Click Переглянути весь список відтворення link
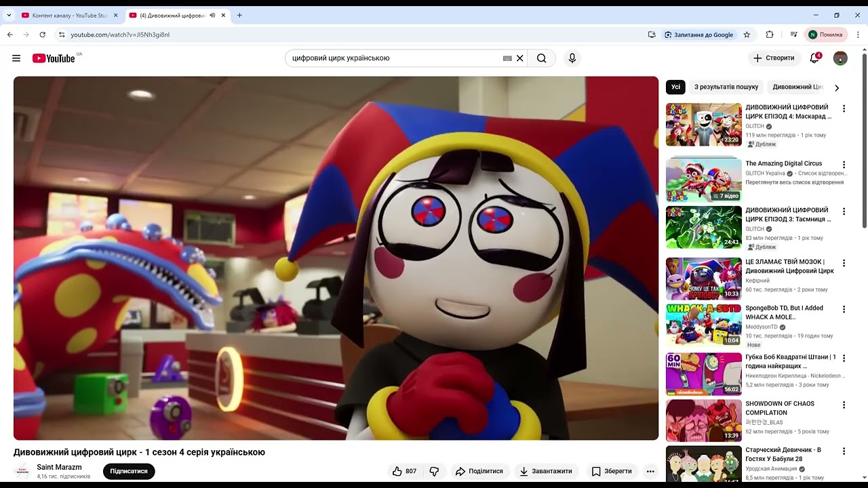The width and height of the screenshot is (868, 488). pos(795,182)
